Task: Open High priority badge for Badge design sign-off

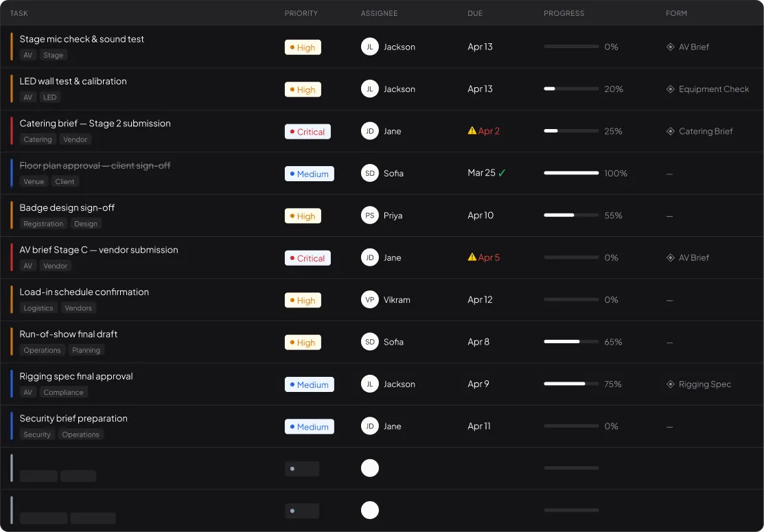Action: click(x=303, y=216)
